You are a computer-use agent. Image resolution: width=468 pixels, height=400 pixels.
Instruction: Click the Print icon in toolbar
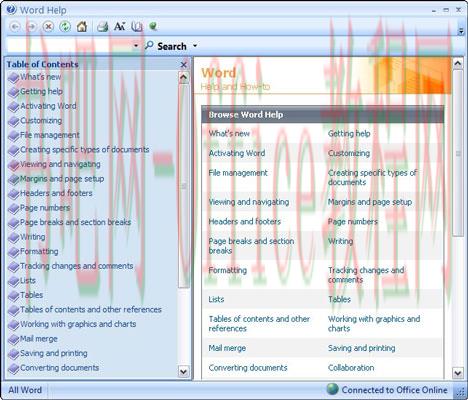click(x=102, y=27)
